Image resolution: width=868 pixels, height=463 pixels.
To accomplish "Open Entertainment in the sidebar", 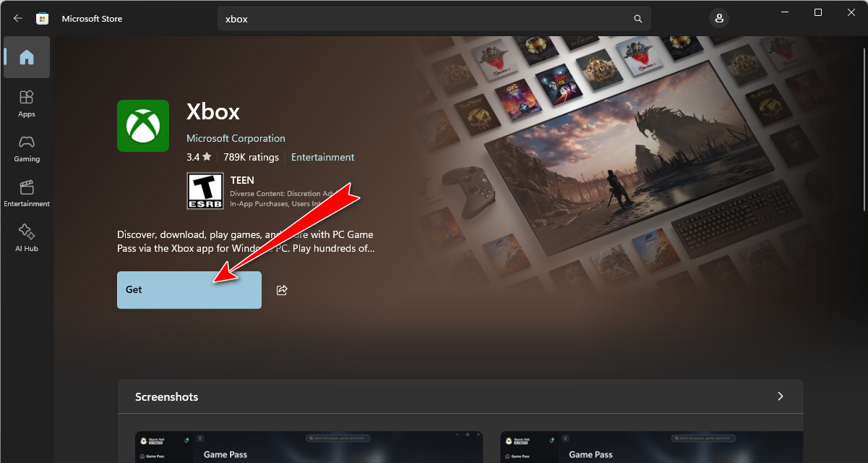I will (x=27, y=193).
